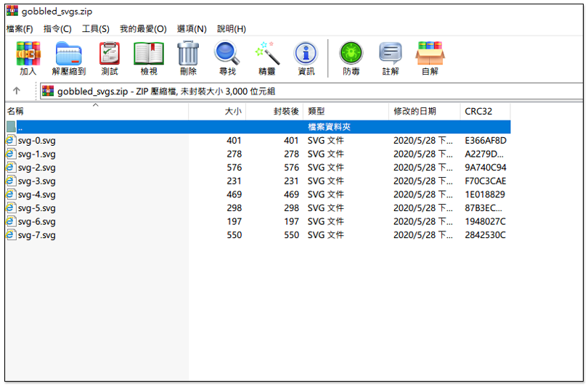Select the svg-5.svg file name
Viewport: 588px width, 386px height.
(37, 208)
